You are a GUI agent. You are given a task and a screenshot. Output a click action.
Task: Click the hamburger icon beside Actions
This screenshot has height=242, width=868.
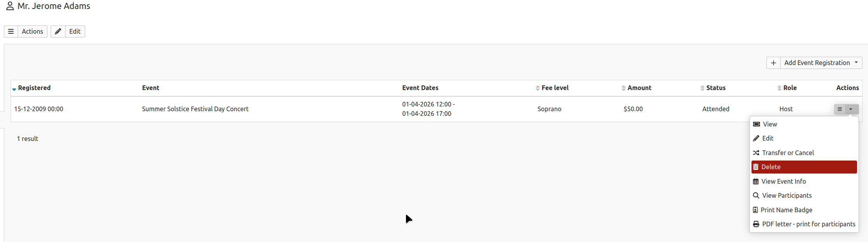tap(11, 31)
